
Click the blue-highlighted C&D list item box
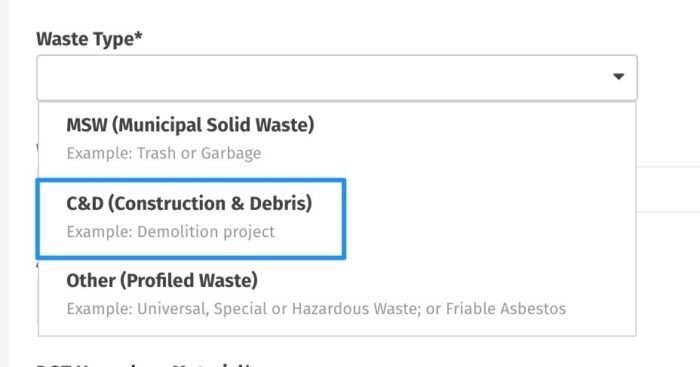point(191,219)
